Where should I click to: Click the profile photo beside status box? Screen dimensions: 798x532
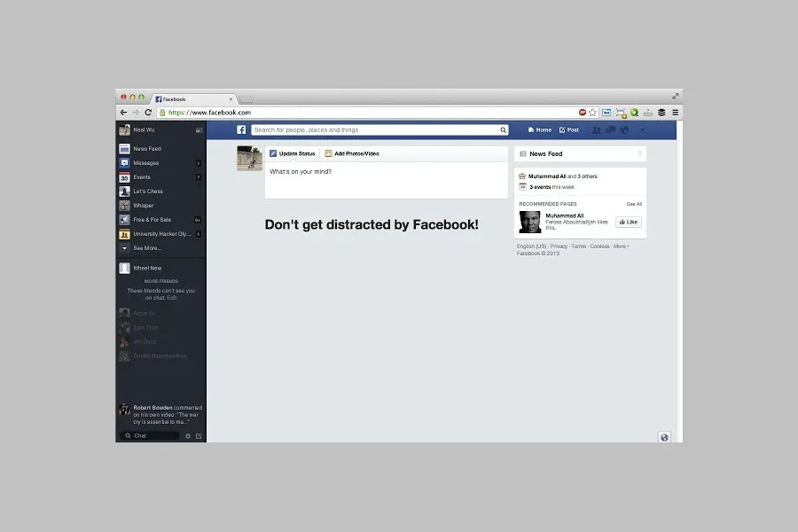point(249,159)
